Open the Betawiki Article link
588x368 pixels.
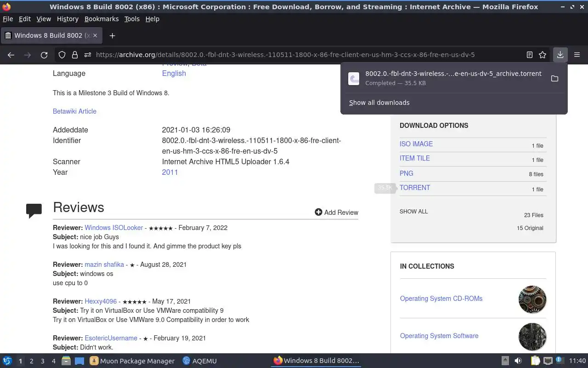point(74,111)
